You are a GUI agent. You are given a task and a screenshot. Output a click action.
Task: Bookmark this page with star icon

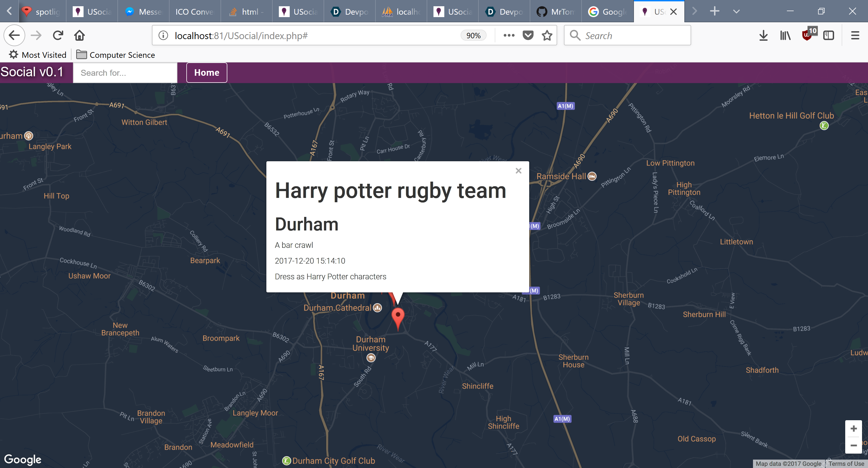tap(547, 35)
